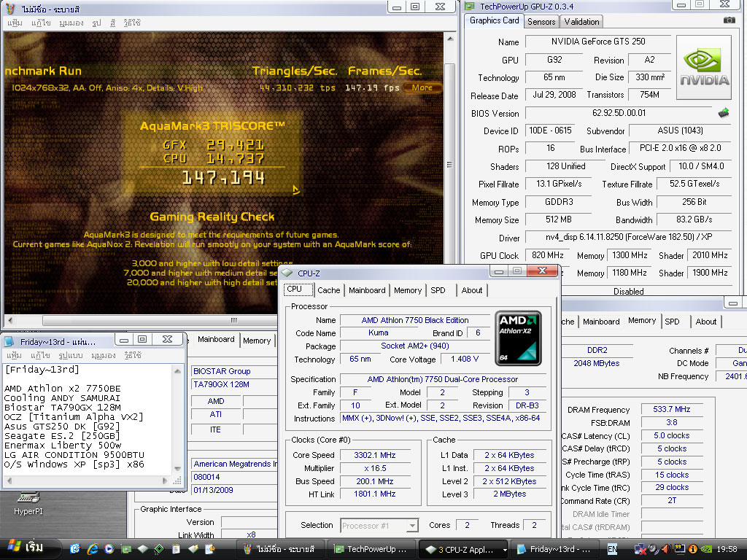Switch to the Validation tab in GPU-Z
Viewport: 747px width, 560px height.
(581, 21)
